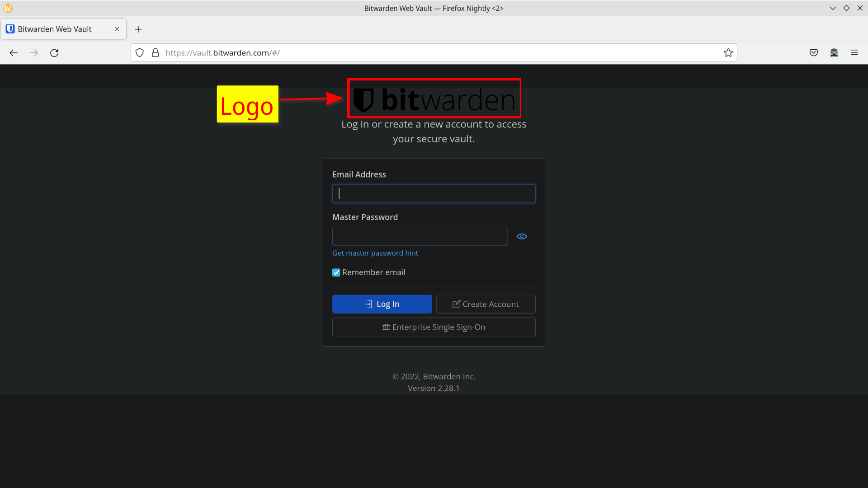Image resolution: width=868 pixels, height=488 pixels.
Task: Open a new tab with the plus button
Action: [138, 29]
